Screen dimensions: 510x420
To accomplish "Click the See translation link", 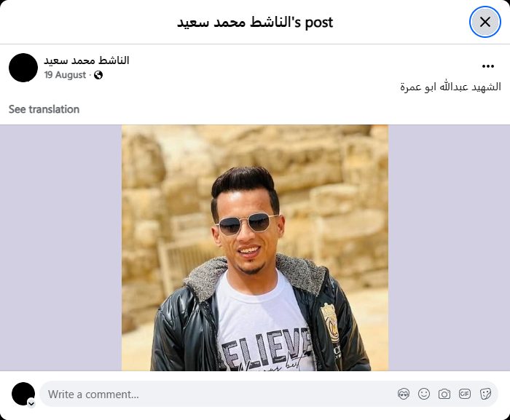I will click(44, 109).
